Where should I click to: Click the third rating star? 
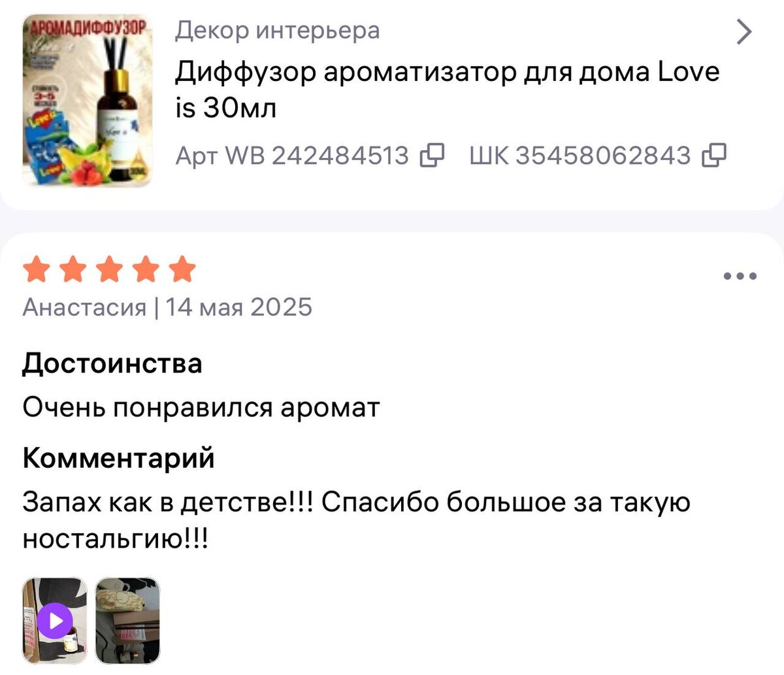(109, 269)
